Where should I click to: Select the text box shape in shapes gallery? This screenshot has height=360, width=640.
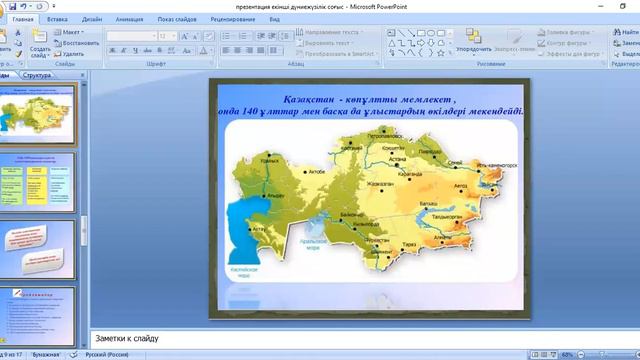coord(391,33)
